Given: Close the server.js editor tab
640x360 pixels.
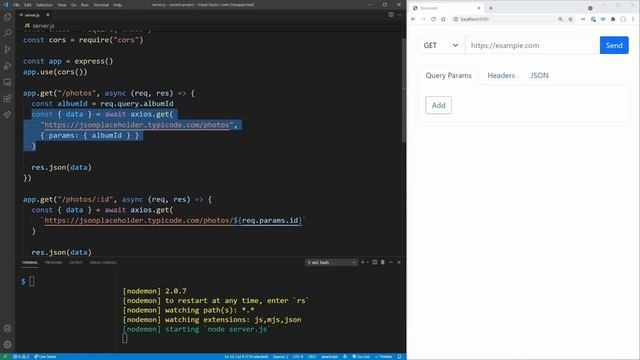Looking at the screenshot, I should pos(47,15).
